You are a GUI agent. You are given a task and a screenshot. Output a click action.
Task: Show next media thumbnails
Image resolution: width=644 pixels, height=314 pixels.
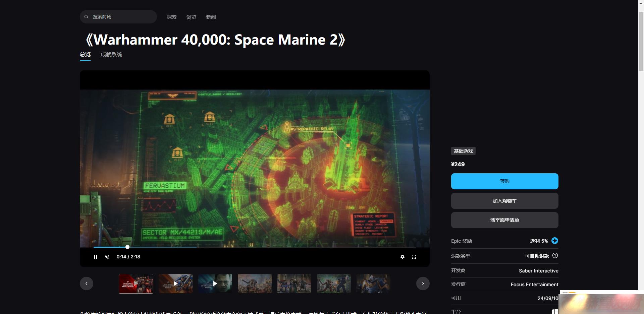pyautogui.click(x=423, y=284)
